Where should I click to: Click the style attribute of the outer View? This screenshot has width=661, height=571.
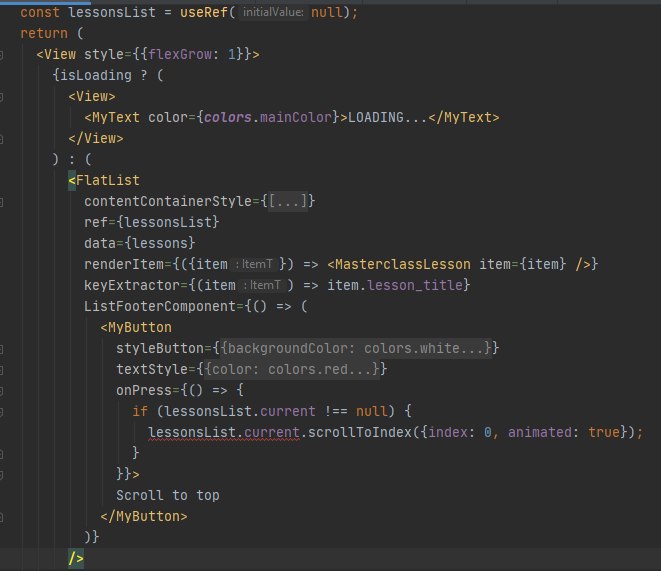pos(104,55)
